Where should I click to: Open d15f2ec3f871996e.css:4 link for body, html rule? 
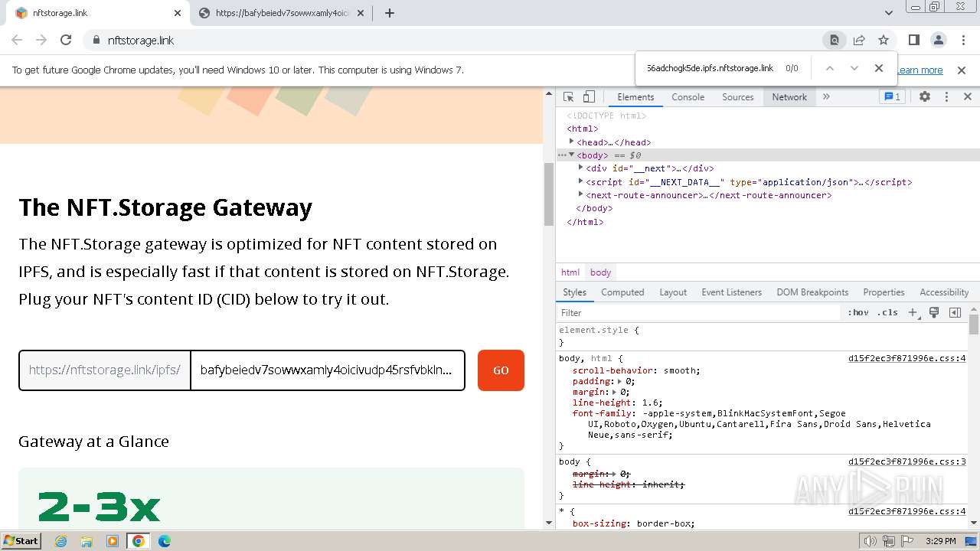coord(907,358)
